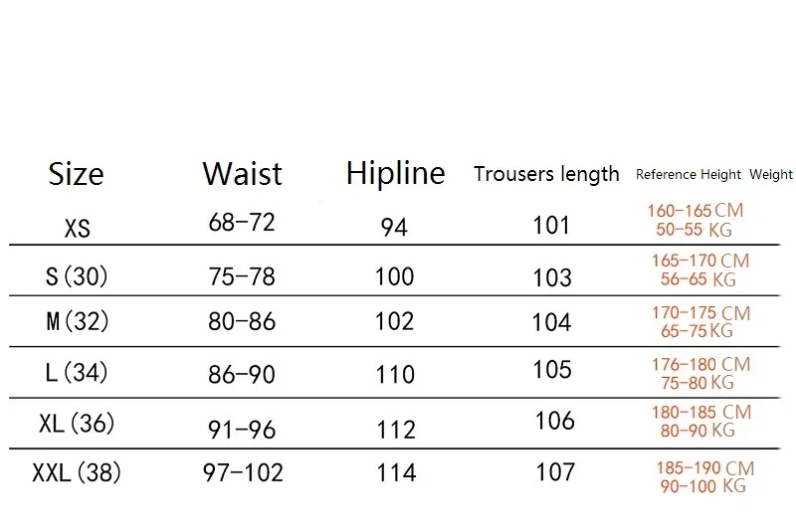
Task: Click trousers length value 101
Action: point(551,225)
